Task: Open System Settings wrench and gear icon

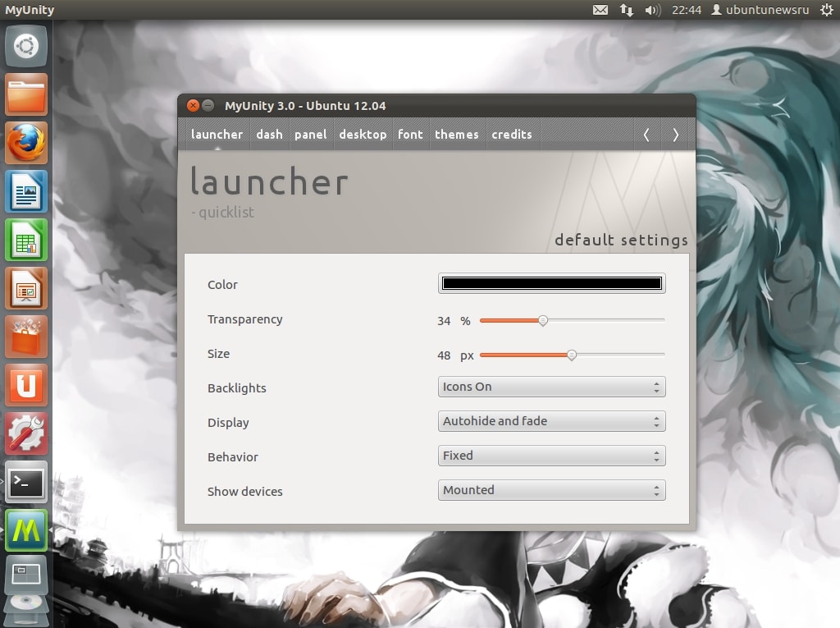Action: 26,433
